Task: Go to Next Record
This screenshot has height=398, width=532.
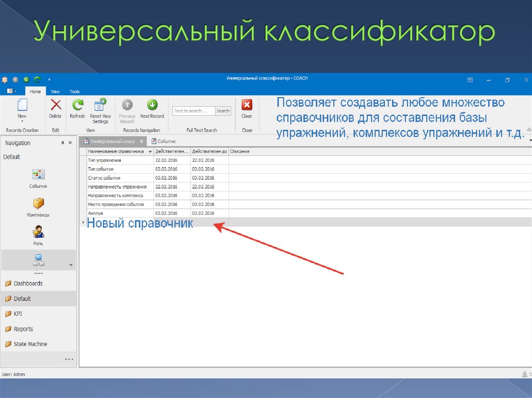Action: point(152,108)
